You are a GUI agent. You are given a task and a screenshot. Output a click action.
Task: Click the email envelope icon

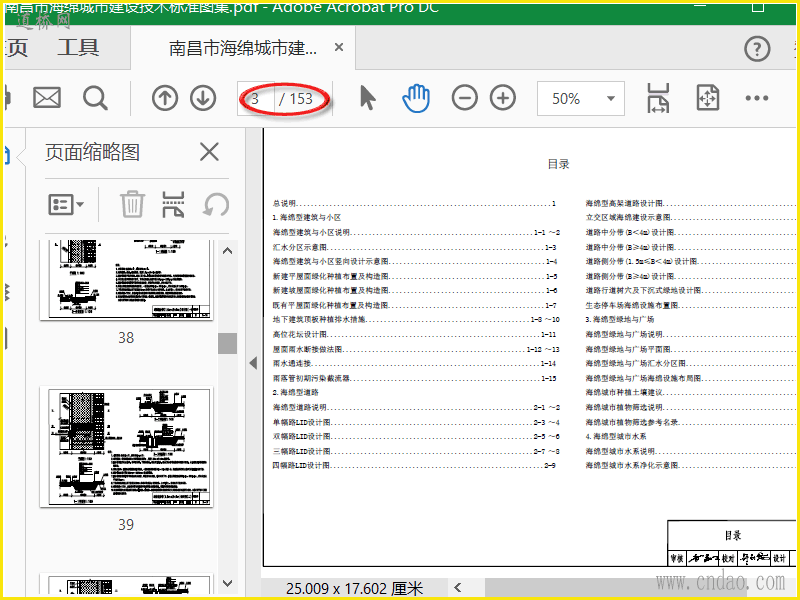(x=47, y=97)
